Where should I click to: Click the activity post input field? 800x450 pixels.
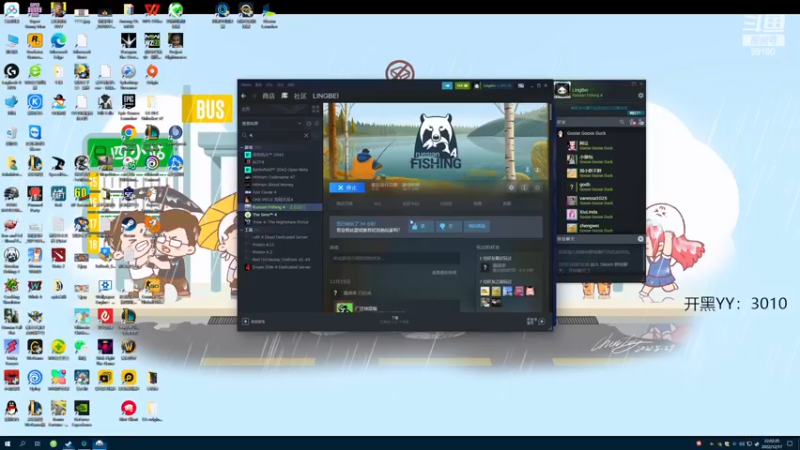tap(394, 258)
